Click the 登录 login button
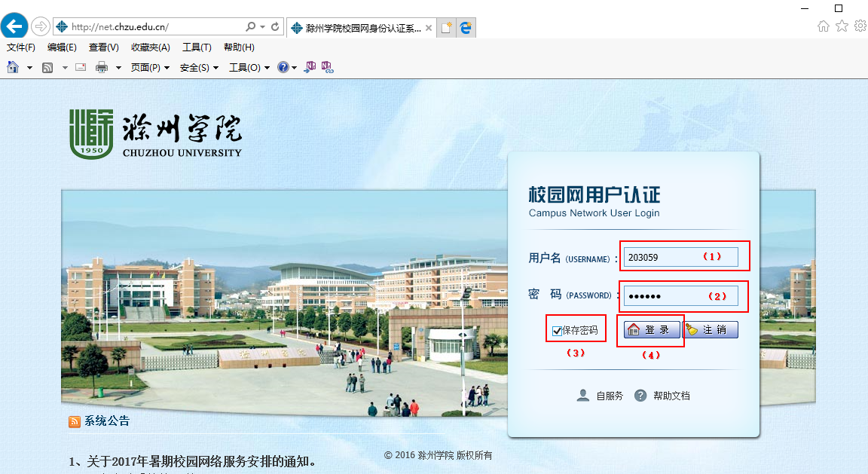 tap(652, 329)
